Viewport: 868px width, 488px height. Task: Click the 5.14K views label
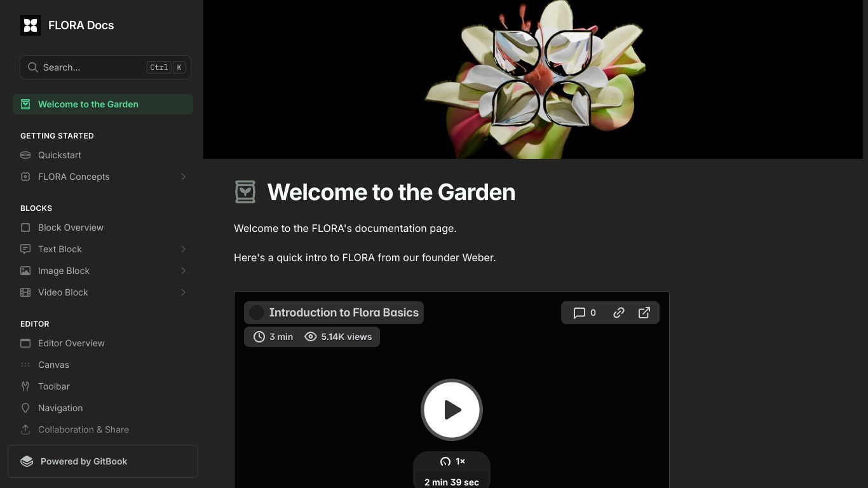click(x=346, y=337)
